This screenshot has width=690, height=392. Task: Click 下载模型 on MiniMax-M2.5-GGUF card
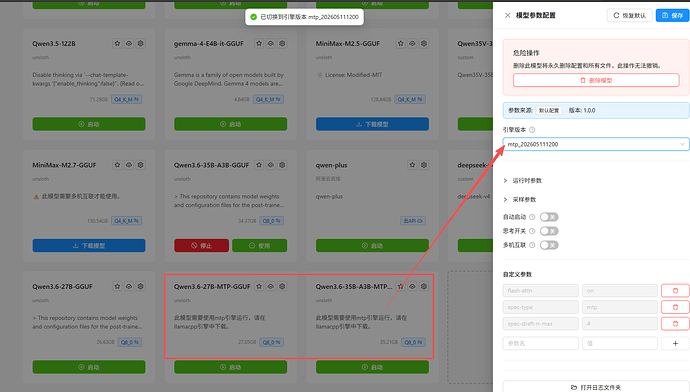(372, 124)
